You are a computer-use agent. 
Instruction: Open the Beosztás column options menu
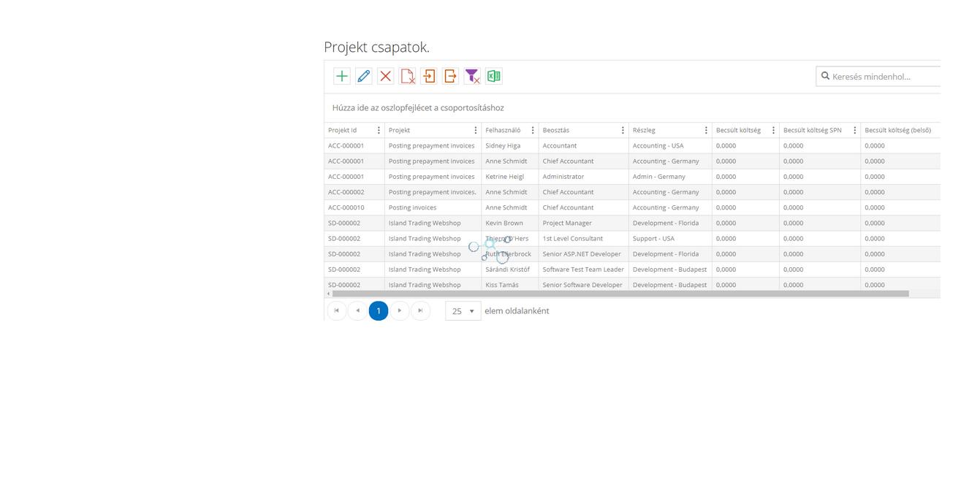point(623,131)
